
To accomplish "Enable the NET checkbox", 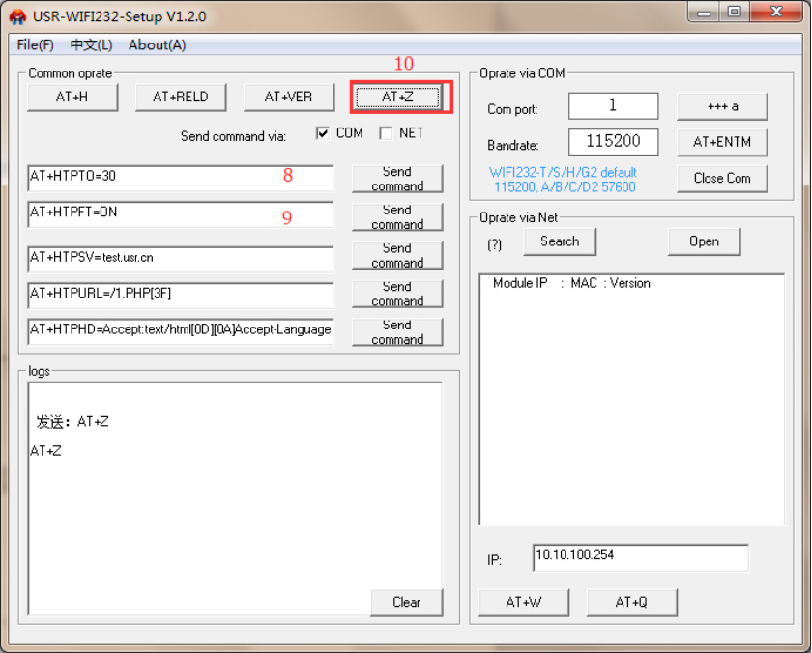I will pyautogui.click(x=386, y=133).
